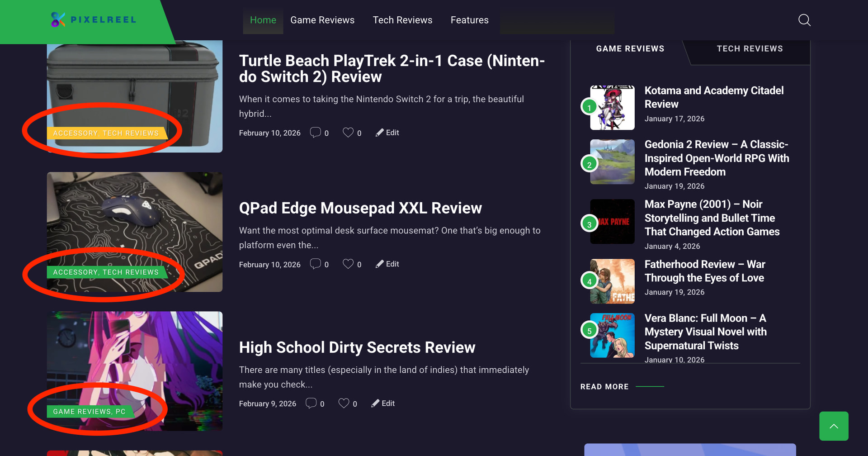Go to Features in the navigation

(x=469, y=20)
